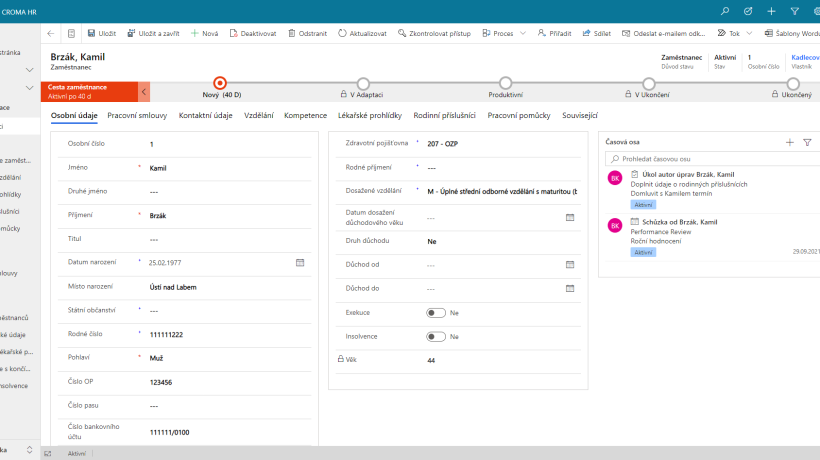Collapse the Cesta zaměstnance process bar
This screenshot has width=820, height=460.
144,92
